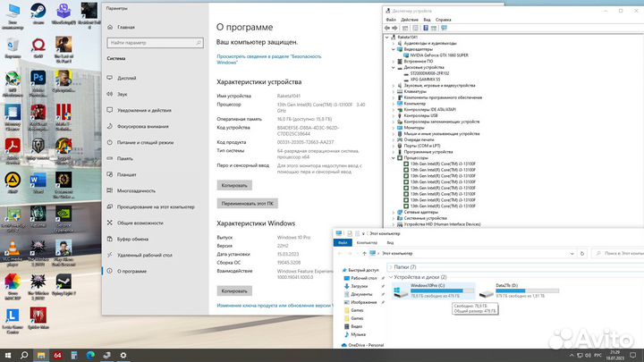Expand the Клавиатуры node in Device Manager
The height and width of the screenshot is (362, 644).
click(393, 91)
